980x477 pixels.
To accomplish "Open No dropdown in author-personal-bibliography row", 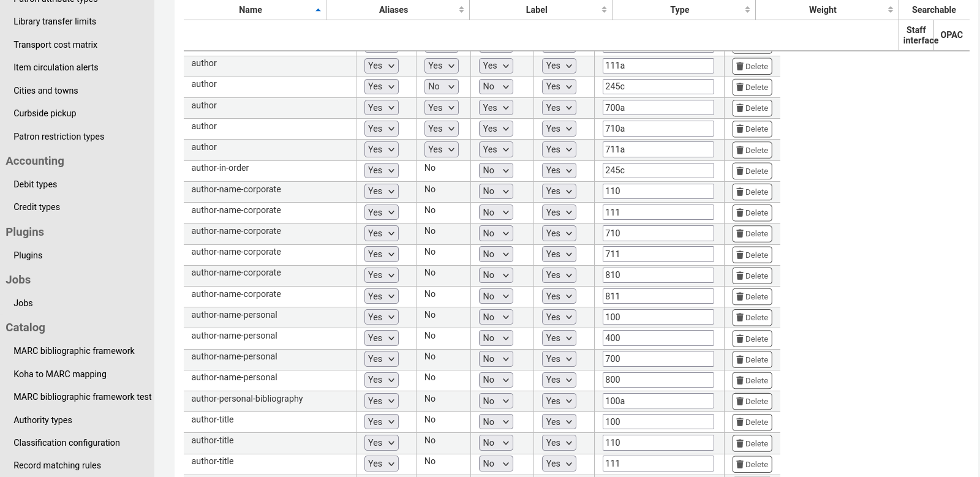I will click(x=496, y=401).
